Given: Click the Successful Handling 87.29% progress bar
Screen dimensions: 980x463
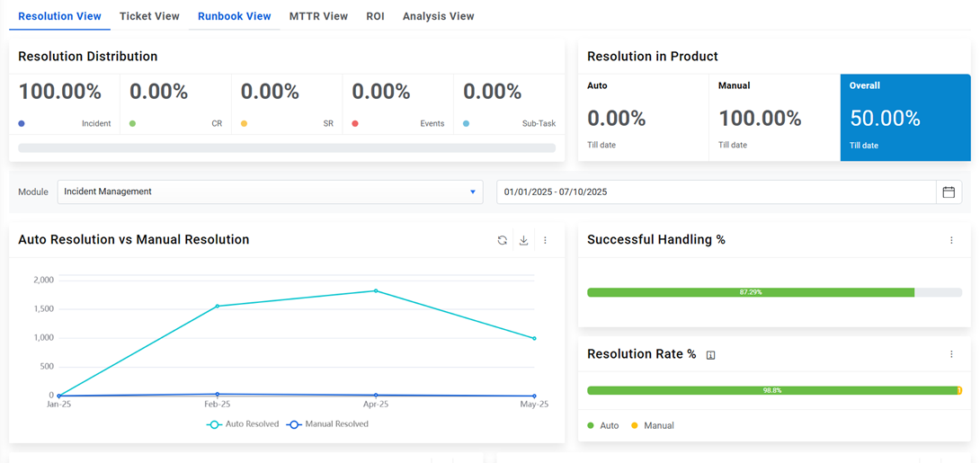Looking at the screenshot, I should (750, 292).
